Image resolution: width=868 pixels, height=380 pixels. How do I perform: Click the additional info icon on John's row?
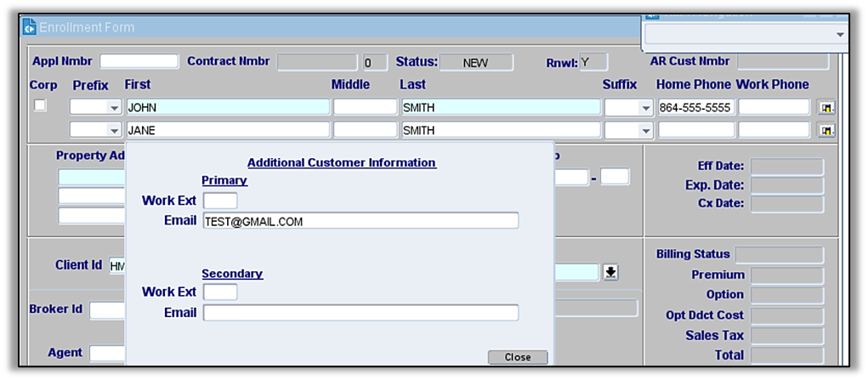pos(825,108)
